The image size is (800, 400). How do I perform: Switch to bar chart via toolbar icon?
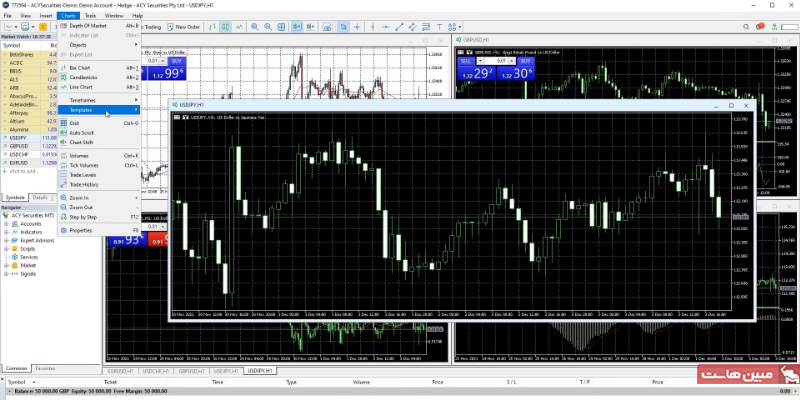pyautogui.click(x=212, y=27)
